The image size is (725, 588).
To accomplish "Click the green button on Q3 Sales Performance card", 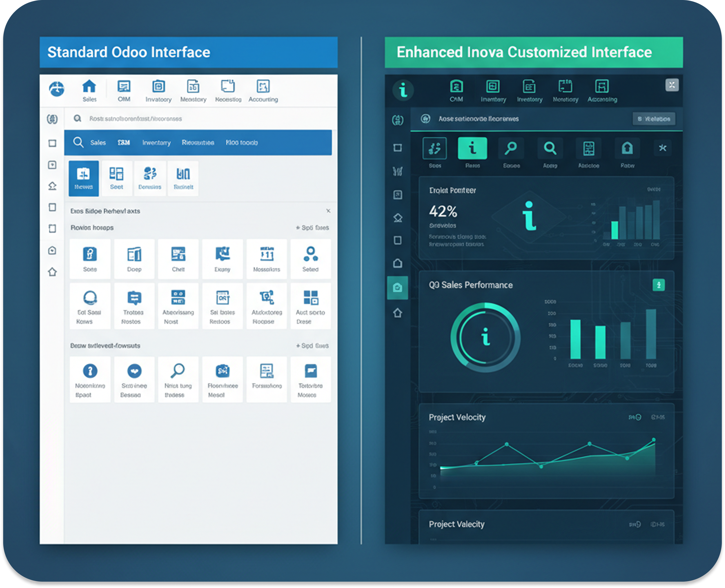I will [x=658, y=285].
